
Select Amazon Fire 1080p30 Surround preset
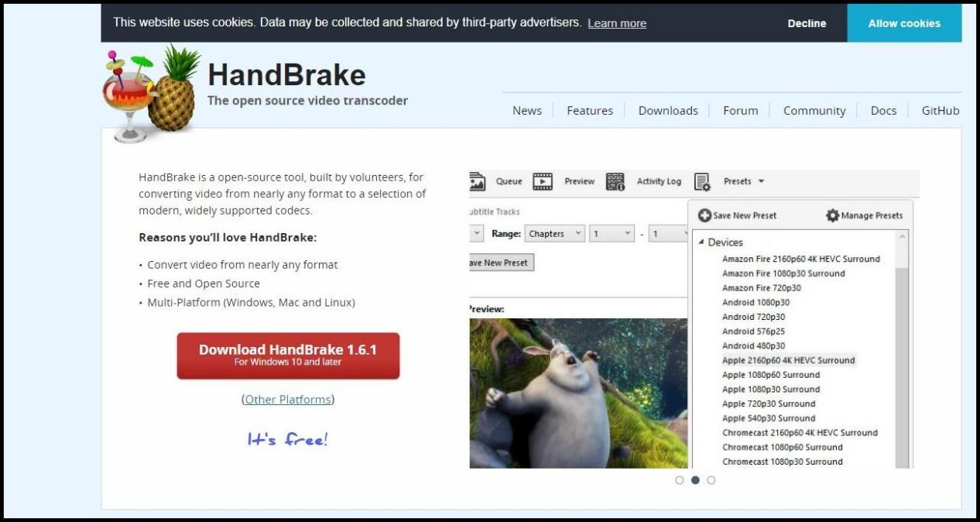pos(783,273)
